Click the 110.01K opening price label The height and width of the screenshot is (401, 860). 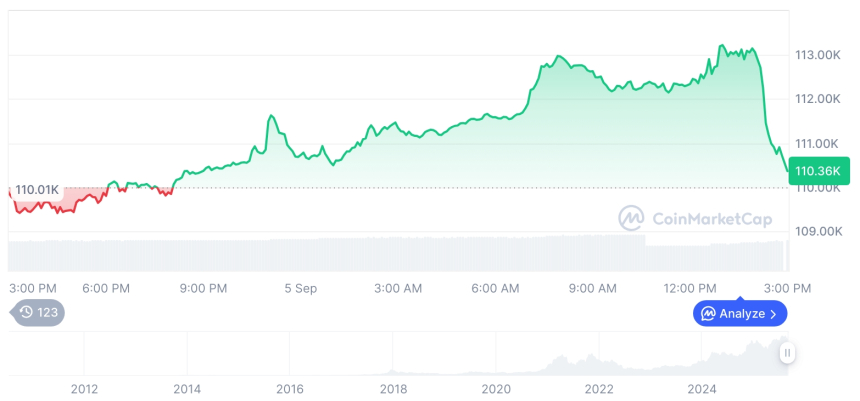tap(38, 189)
